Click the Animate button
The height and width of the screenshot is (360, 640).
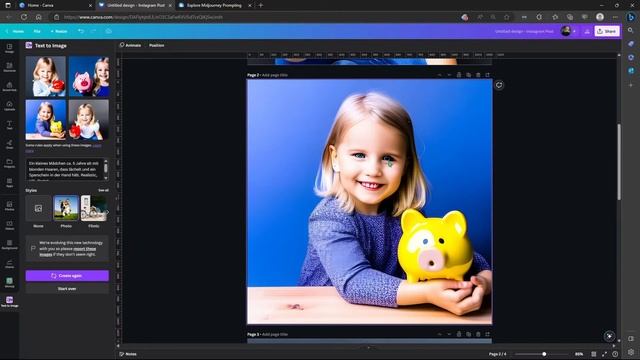[x=131, y=45]
